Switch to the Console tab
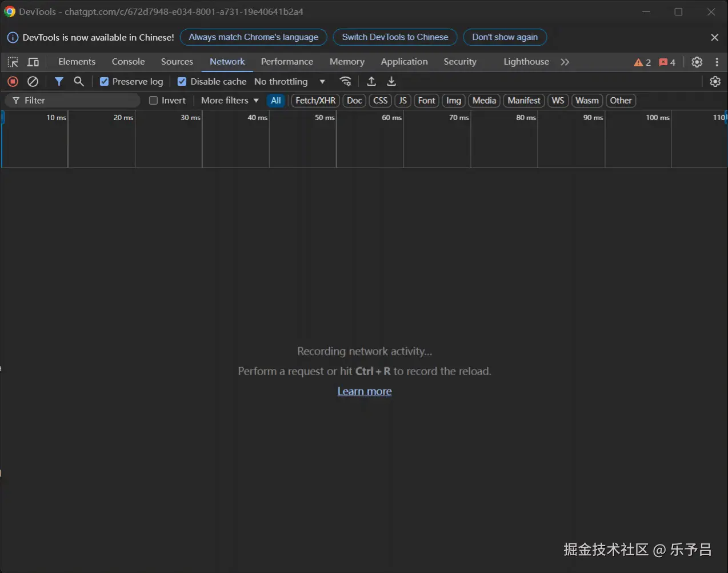The width and height of the screenshot is (728, 573). (128, 62)
